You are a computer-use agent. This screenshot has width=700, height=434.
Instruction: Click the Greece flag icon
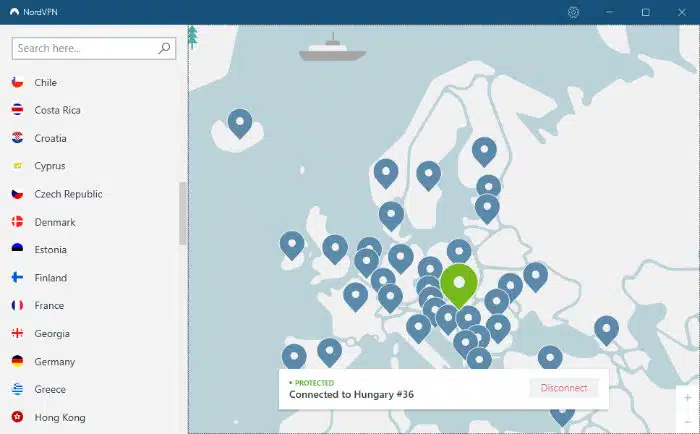[x=17, y=389]
